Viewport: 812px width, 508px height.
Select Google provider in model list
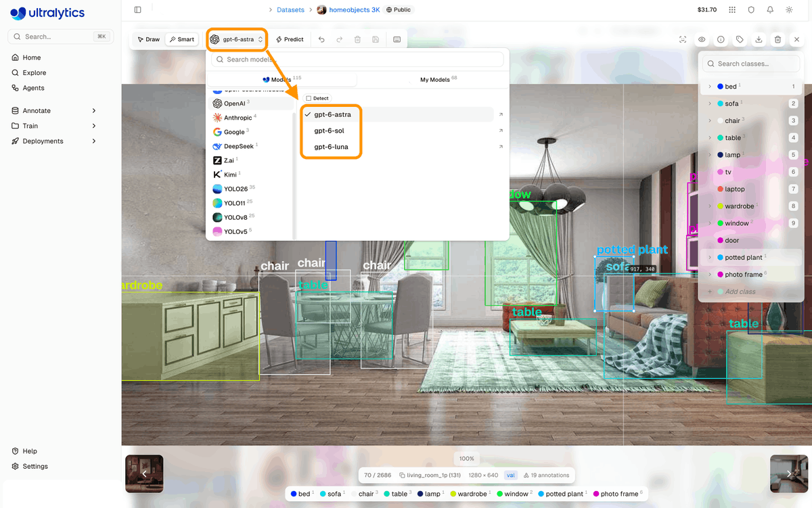(250, 132)
